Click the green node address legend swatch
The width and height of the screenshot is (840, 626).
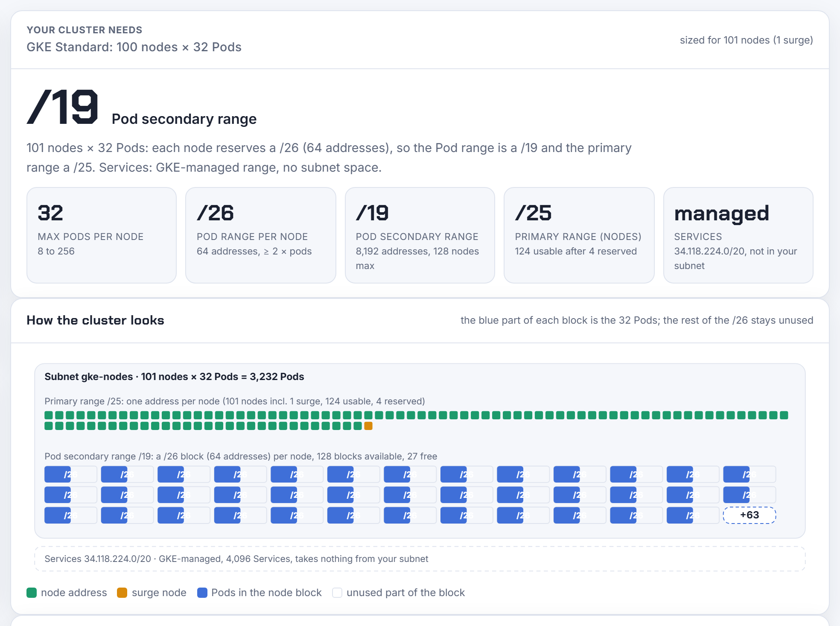coord(32,593)
